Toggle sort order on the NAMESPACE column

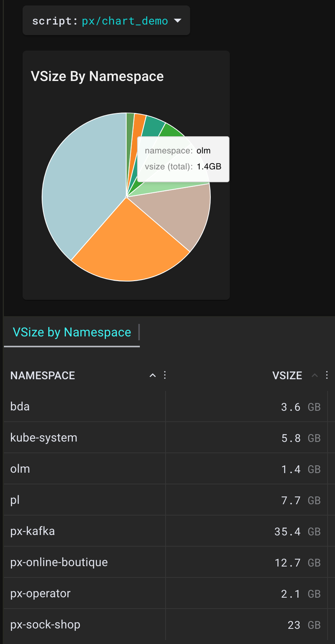click(x=152, y=375)
